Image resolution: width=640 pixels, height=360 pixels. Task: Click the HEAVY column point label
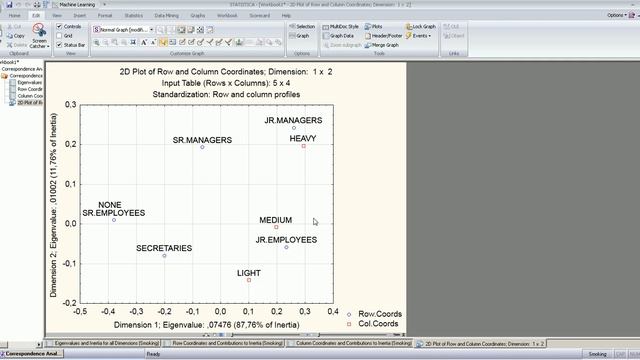tap(303, 139)
